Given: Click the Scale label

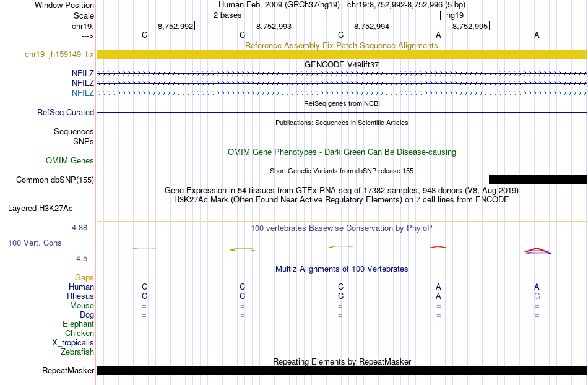Looking at the screenshot, I should (x=84, y=15).
